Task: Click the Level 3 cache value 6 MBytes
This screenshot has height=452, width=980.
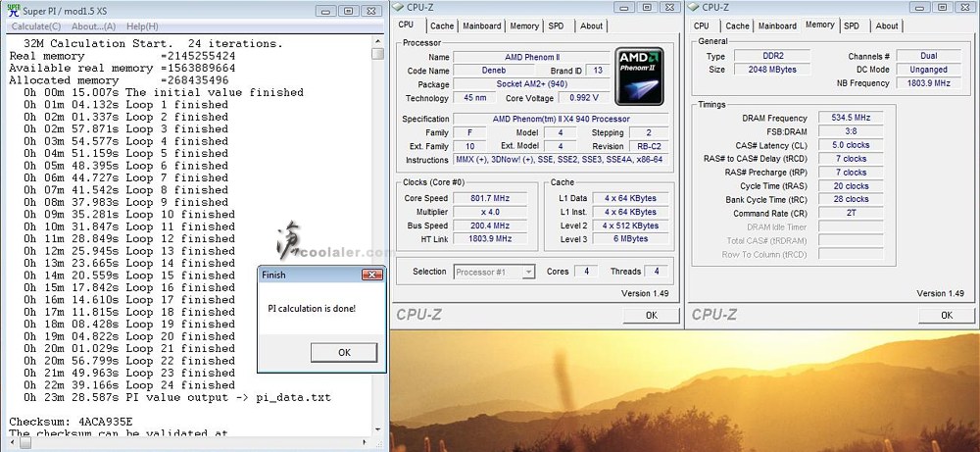Action: (x=630, y=239)
